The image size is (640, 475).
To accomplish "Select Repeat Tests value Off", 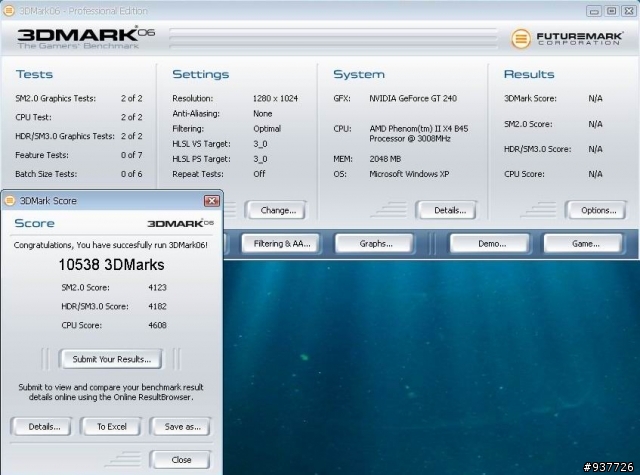I will coord(259,174).
